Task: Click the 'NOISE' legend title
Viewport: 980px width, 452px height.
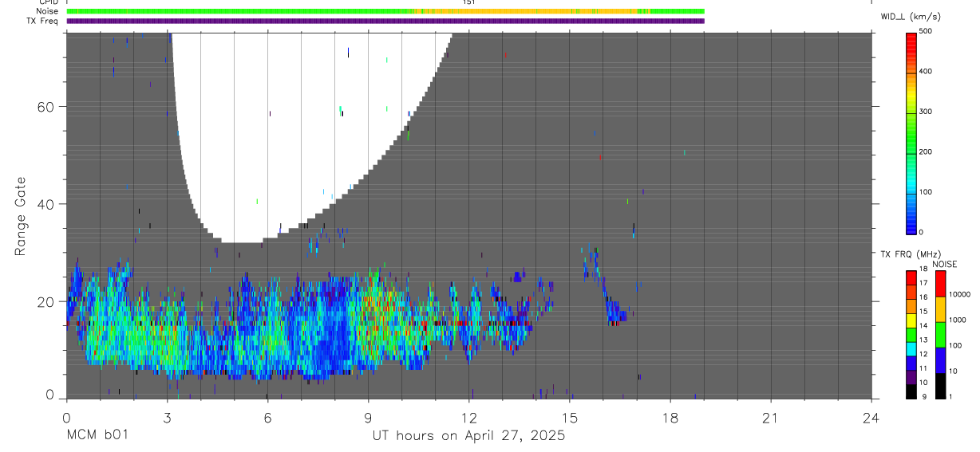Action: pos(945,264)
